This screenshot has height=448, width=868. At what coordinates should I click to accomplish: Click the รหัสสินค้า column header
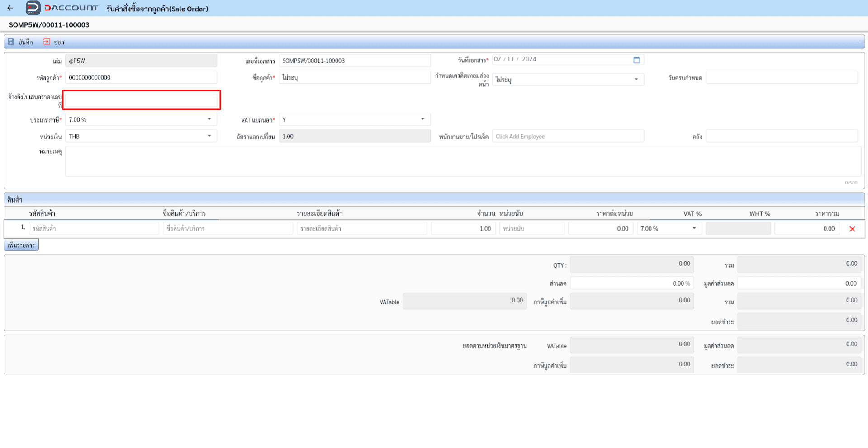42,213
